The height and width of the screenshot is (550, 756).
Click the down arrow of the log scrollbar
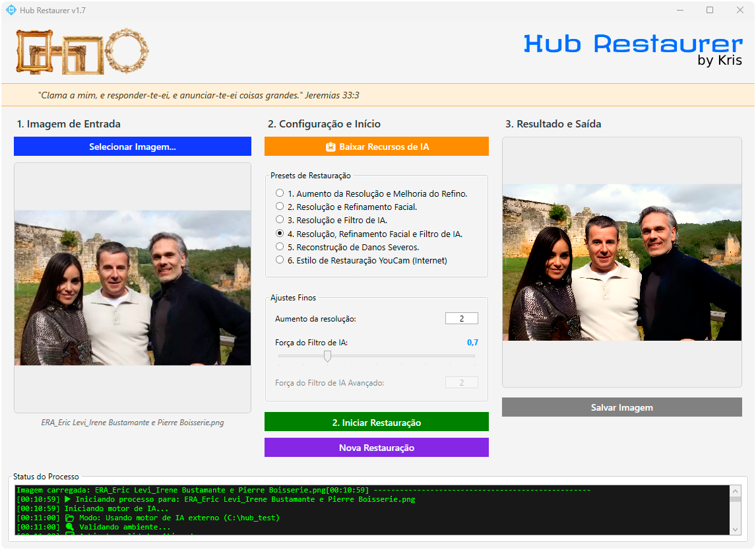pyautogui.click(x=734, y=528)
